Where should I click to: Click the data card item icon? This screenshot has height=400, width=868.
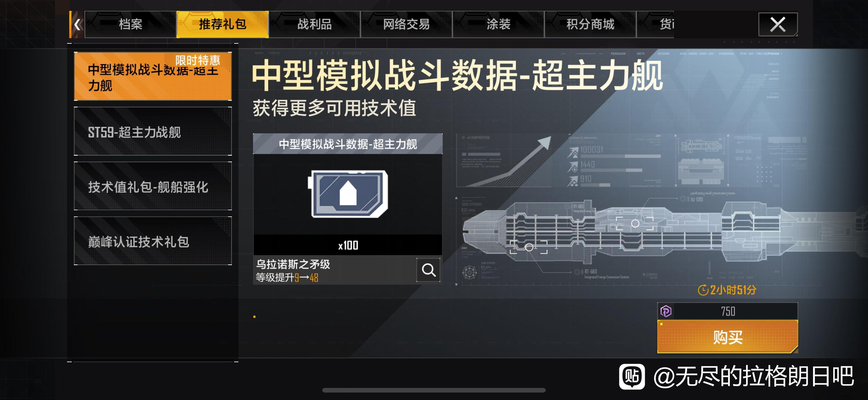348,193
